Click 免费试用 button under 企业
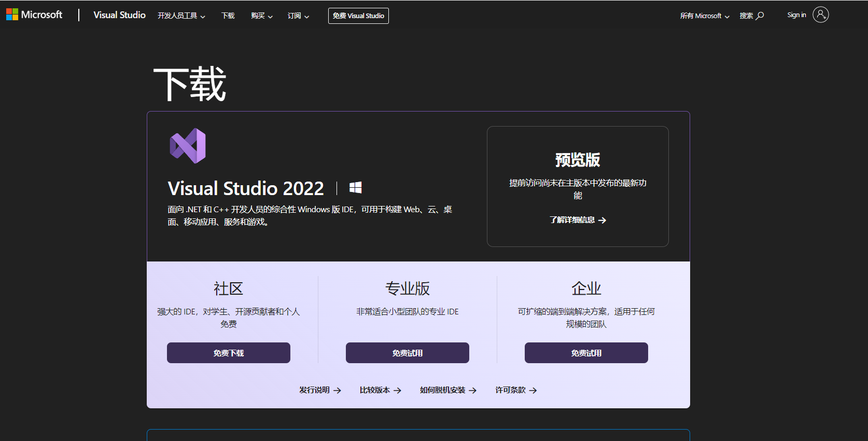 [x=586, y=353]
